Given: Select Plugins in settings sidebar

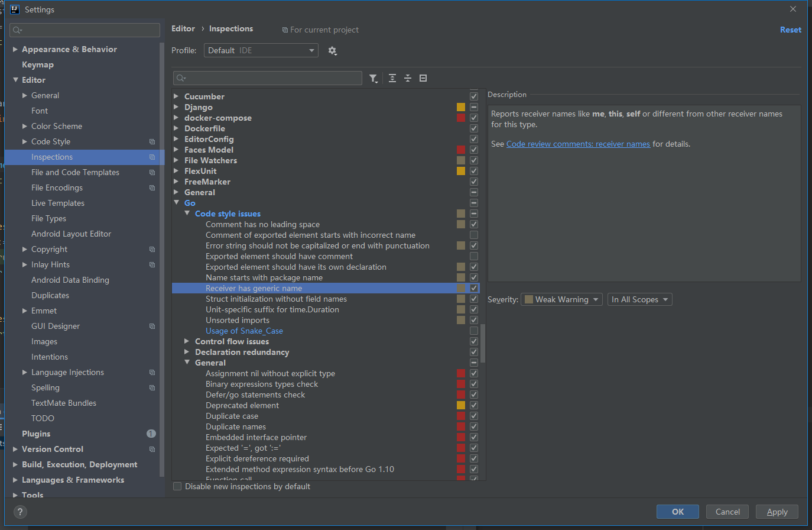Looking at the screenshot, I should point(36,434).
